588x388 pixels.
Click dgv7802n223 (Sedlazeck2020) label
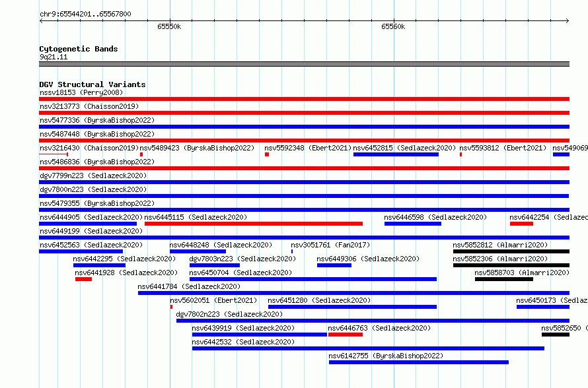229,314
